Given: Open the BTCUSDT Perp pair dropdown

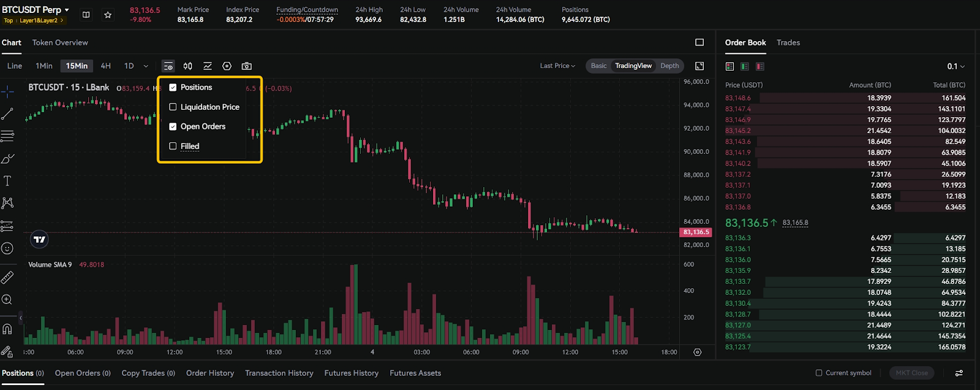Looking at the screenshot, I should pos(67,10).
